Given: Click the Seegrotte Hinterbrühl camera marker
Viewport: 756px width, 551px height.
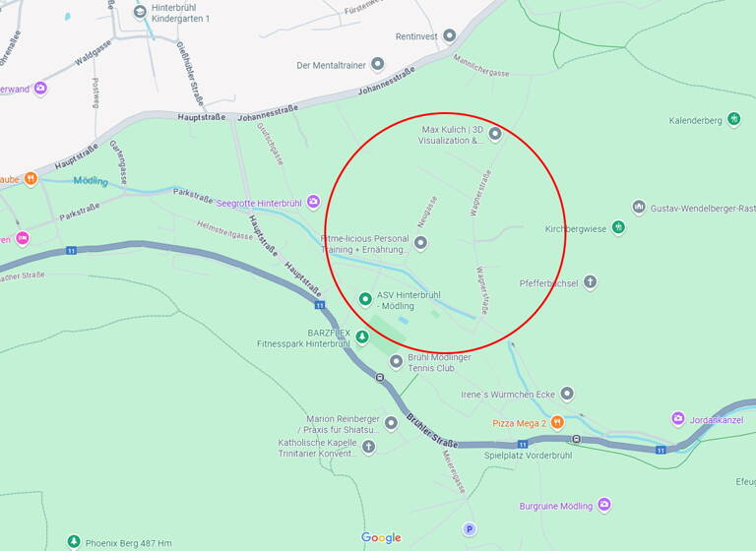Looking at the screenshot, I should pos(313,202).
